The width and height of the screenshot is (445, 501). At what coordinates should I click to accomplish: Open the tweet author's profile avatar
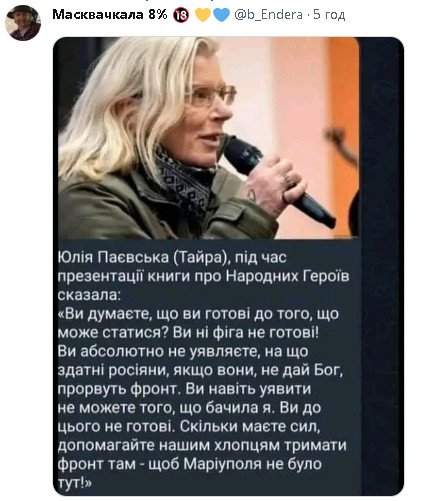(23, 23)
